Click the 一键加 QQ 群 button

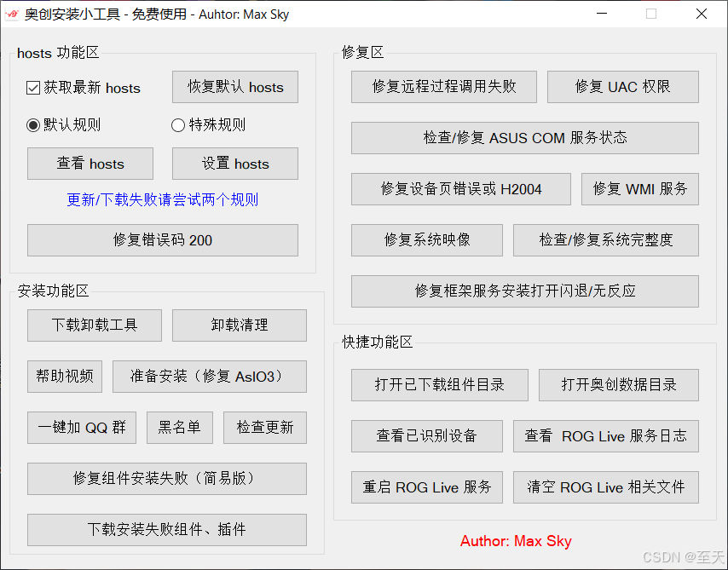click(82, 428)
